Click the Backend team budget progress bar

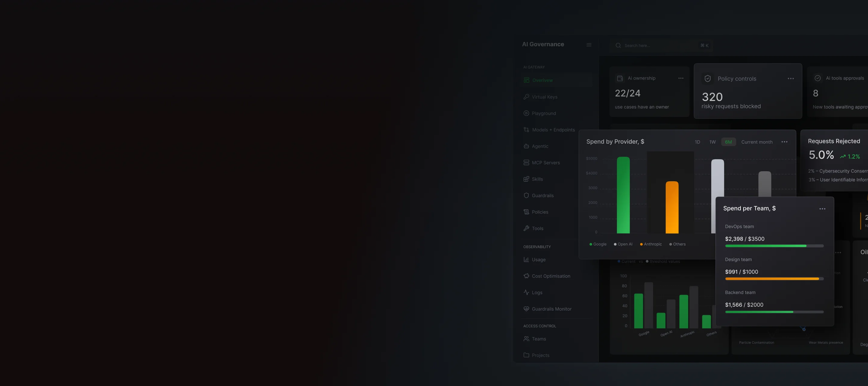[x=774, y=312]
